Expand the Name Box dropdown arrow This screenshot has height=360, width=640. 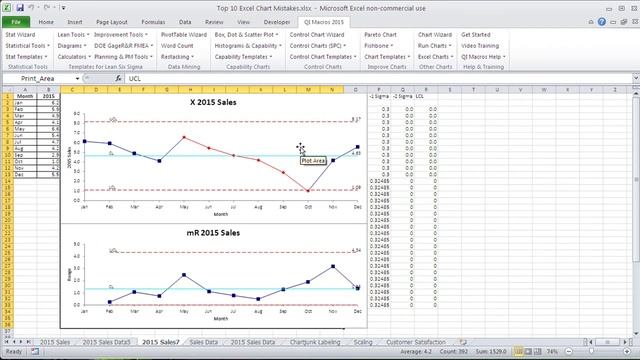coord(77,78)
